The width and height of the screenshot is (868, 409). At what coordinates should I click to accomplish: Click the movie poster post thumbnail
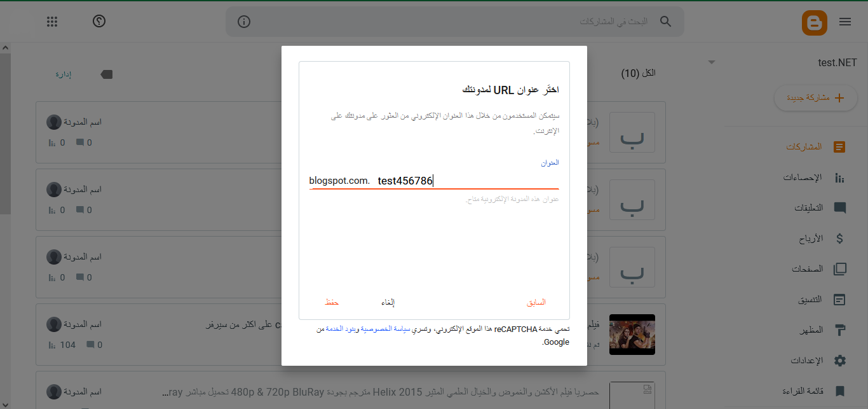click(x=632, y=335)
